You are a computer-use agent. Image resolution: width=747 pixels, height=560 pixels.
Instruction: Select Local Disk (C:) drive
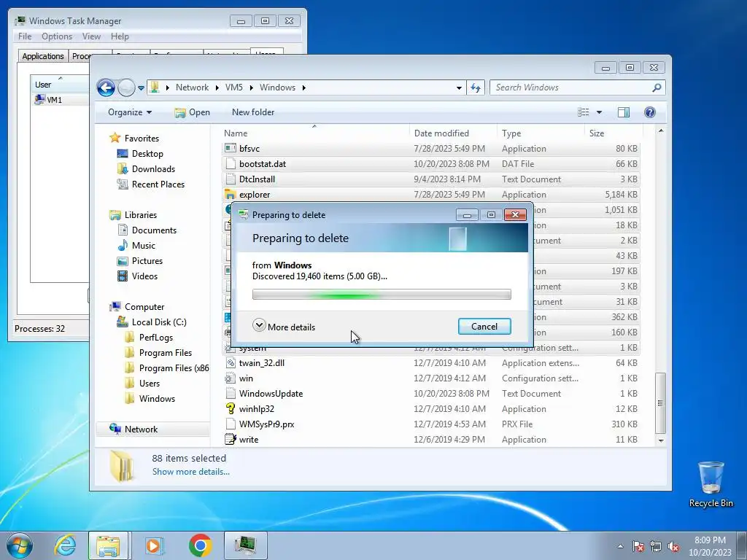click(x=158, y=322)
